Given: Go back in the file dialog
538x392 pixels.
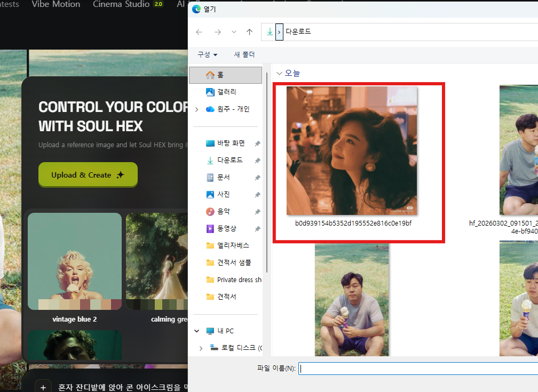Looking at the screenshot, I should tap(199, 32).
